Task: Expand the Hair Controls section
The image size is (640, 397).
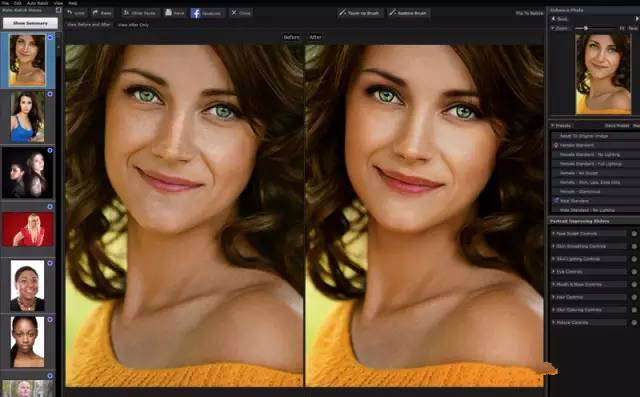Action: pyautogui.click(x=589, y=297)
